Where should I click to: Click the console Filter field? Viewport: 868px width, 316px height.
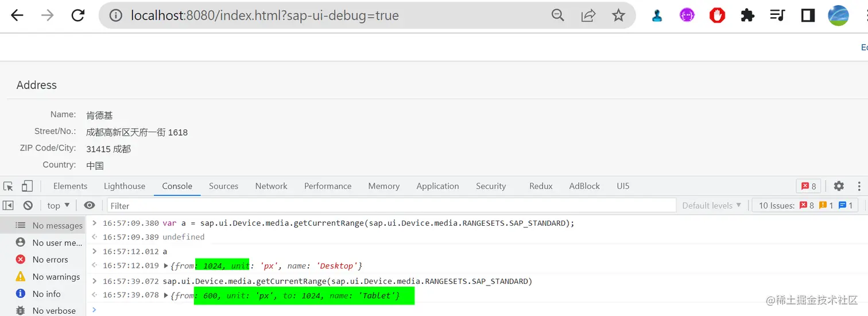[x=392, y=206]
